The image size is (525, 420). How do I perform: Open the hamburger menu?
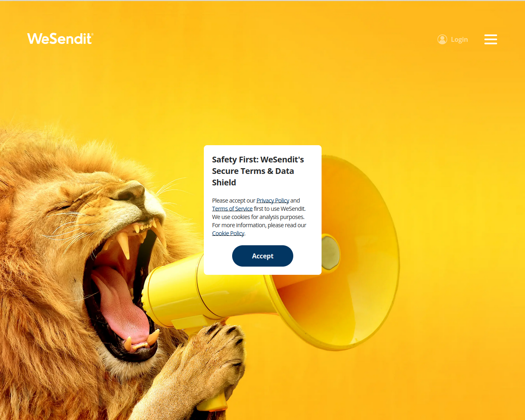(x=491, y=39)
